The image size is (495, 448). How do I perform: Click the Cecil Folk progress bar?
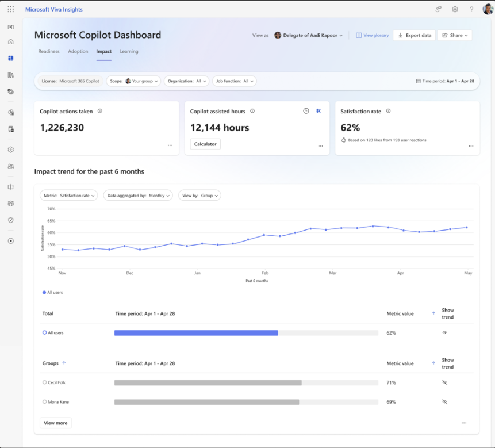coord(208,382)
